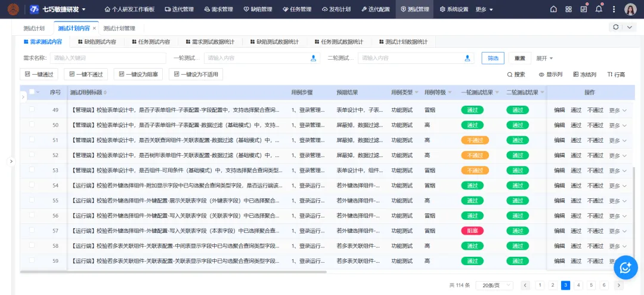Select the checkbox for row 54
This screenshot has height=295, width=644.
coord(32,185)
